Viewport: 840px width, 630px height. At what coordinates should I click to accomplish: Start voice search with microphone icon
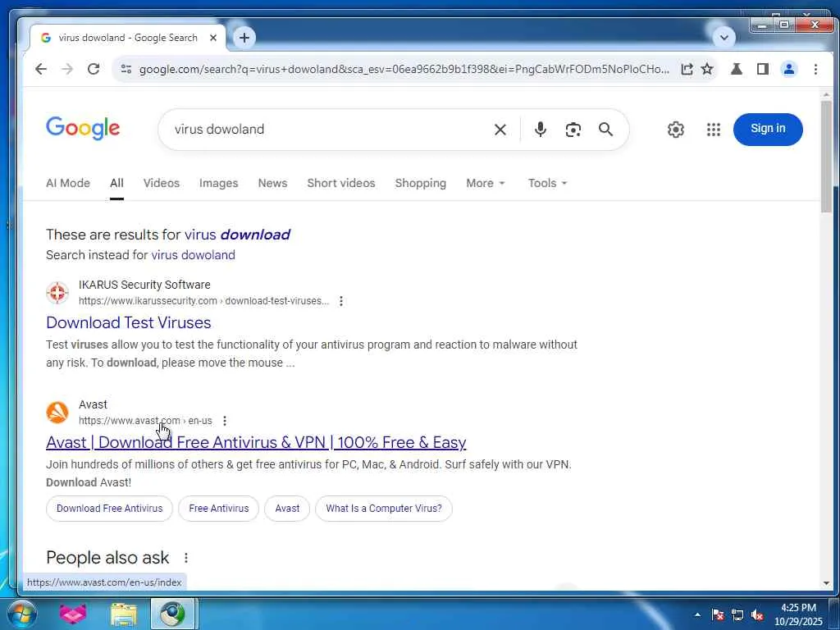540,129
